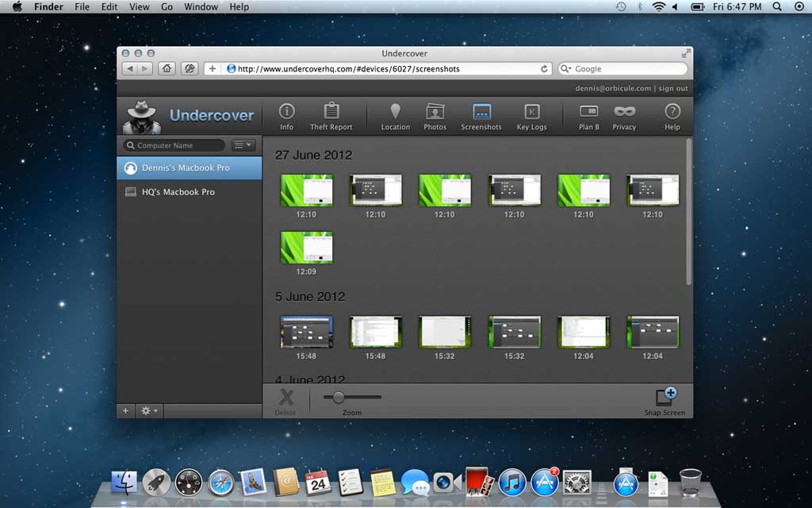Click the sign out link
Viewport: 812px width, 508px height.
(673, 88)
